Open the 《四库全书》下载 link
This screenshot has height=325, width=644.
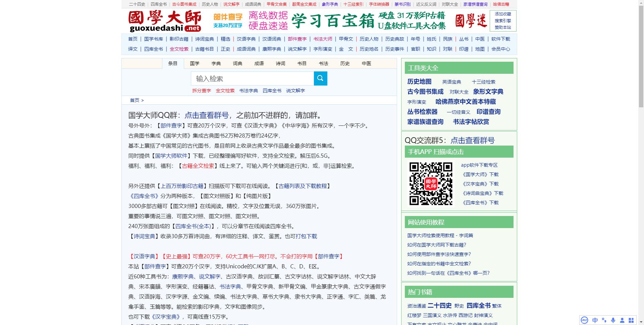click(480, 203)
